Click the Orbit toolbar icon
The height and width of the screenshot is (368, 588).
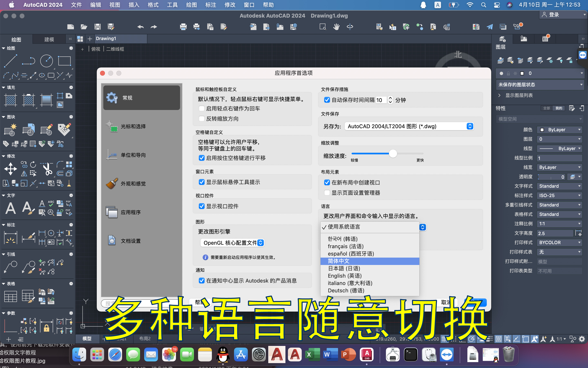(x=350, y=27)
